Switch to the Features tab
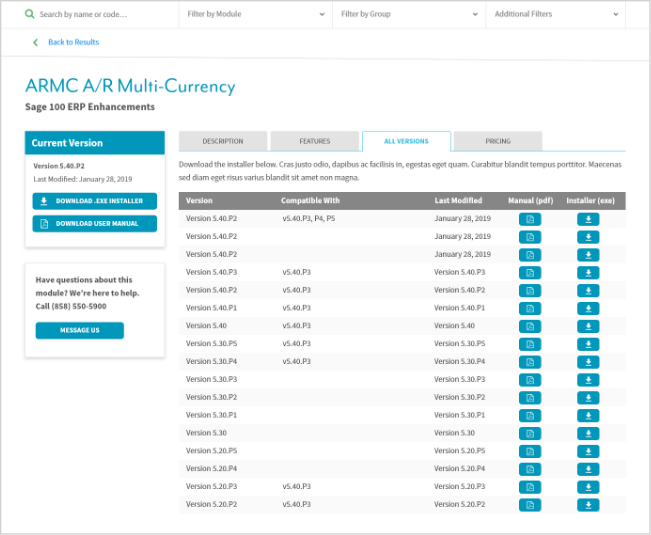Viewport: 651px width, 535px height. point(315,141)
